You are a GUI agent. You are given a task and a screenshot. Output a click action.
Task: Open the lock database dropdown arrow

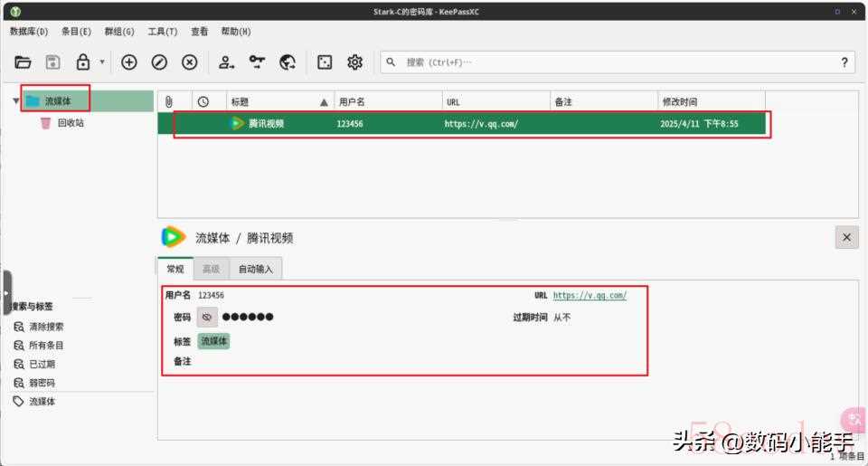pos(102,62)
